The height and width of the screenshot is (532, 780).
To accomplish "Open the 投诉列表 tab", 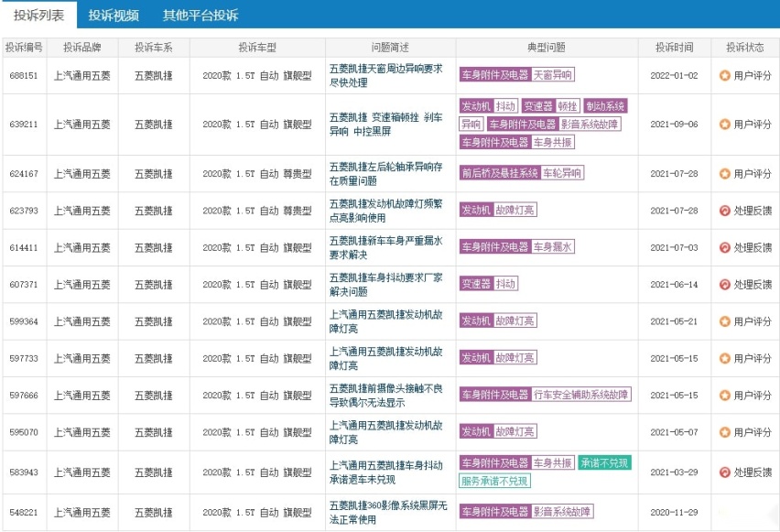I will tap(38, 15).
